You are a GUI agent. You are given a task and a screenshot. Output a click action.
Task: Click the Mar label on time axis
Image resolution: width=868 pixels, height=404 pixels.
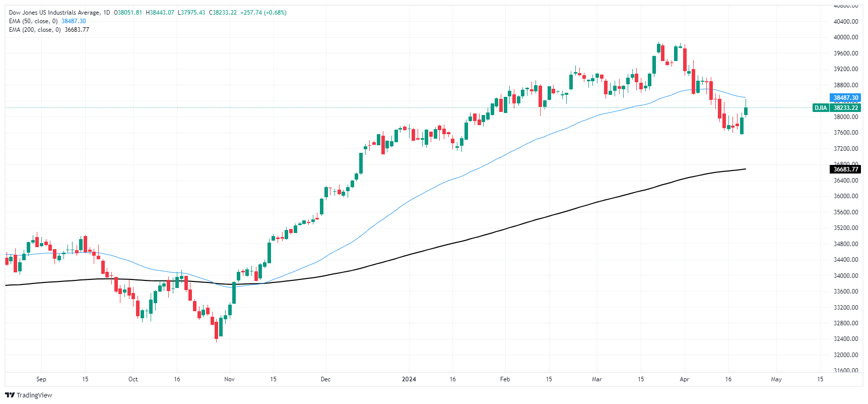coord(597,379)
